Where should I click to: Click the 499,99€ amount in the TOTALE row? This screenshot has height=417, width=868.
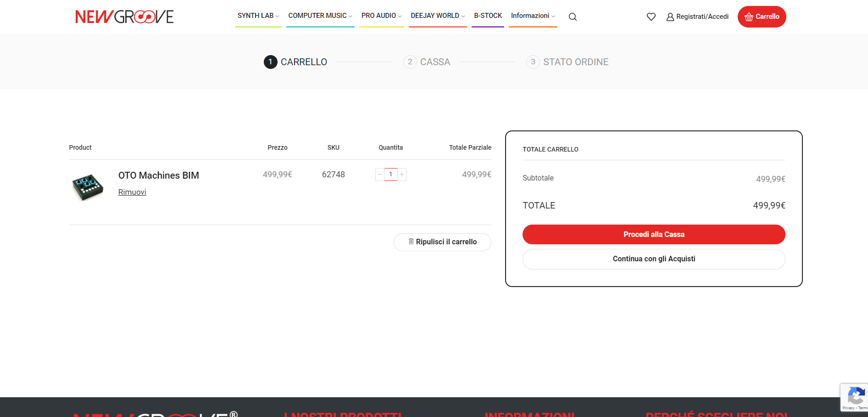(769, 205)
